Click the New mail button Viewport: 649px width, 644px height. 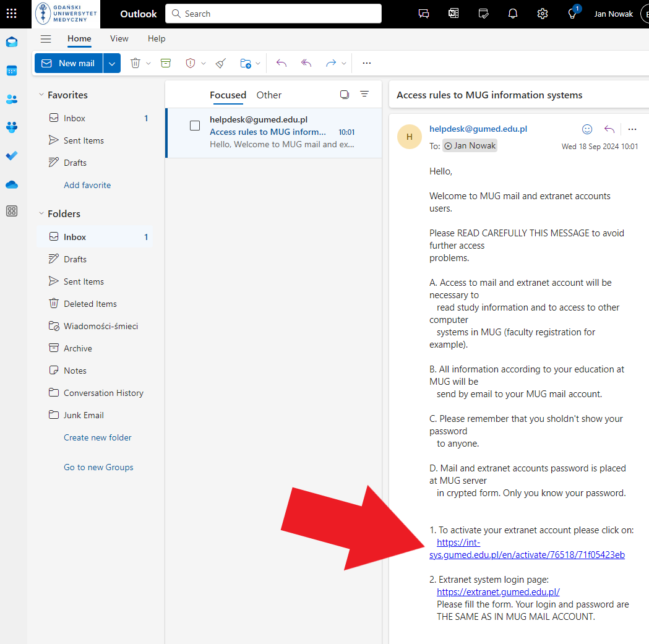(x=69, y=63)
